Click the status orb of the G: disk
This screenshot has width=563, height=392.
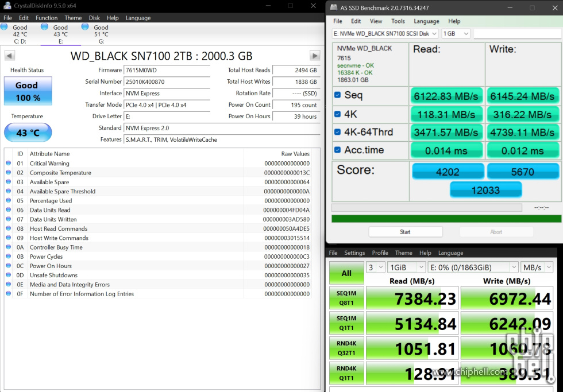point(85,27)
